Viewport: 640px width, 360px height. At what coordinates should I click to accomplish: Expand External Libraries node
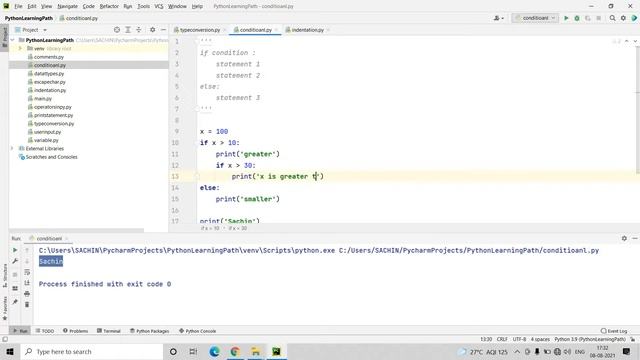(x=13, y=149)
